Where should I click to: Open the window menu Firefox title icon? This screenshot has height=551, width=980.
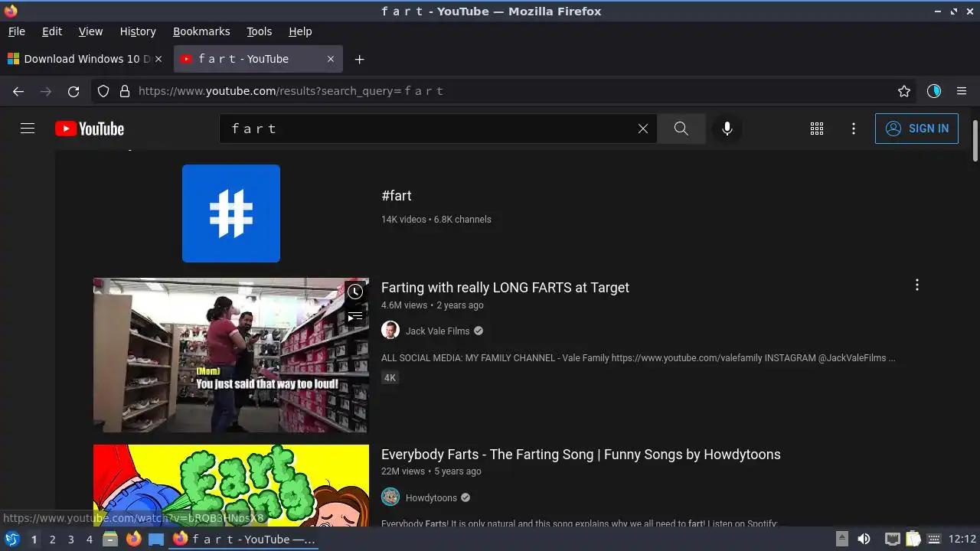tap(11, 11)
